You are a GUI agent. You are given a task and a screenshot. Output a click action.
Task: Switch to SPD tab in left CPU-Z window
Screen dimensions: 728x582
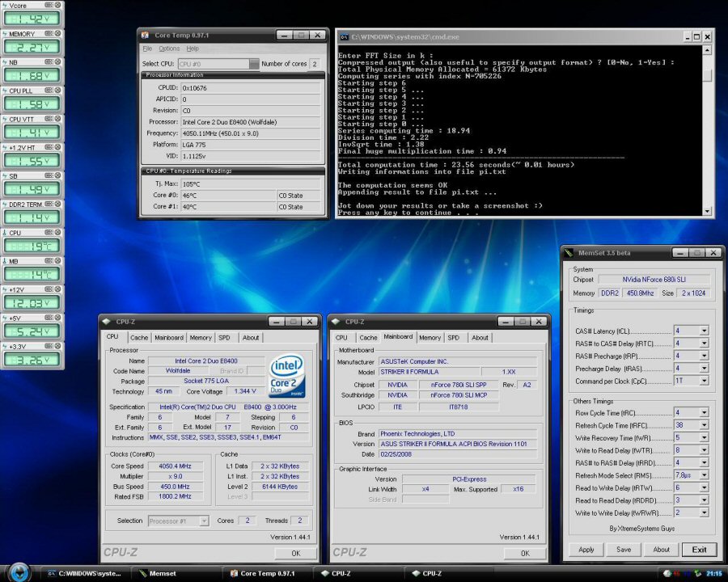pyautogui.click(x=224, y=338)
